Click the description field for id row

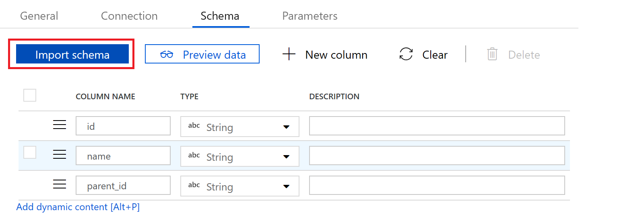pos(437,126)
